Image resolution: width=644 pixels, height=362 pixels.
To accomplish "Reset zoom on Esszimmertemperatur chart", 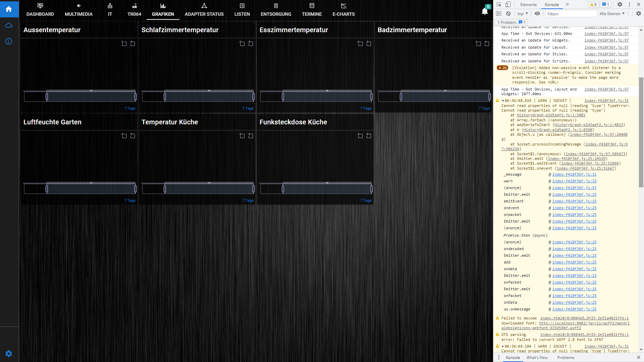I will (369, 44).
